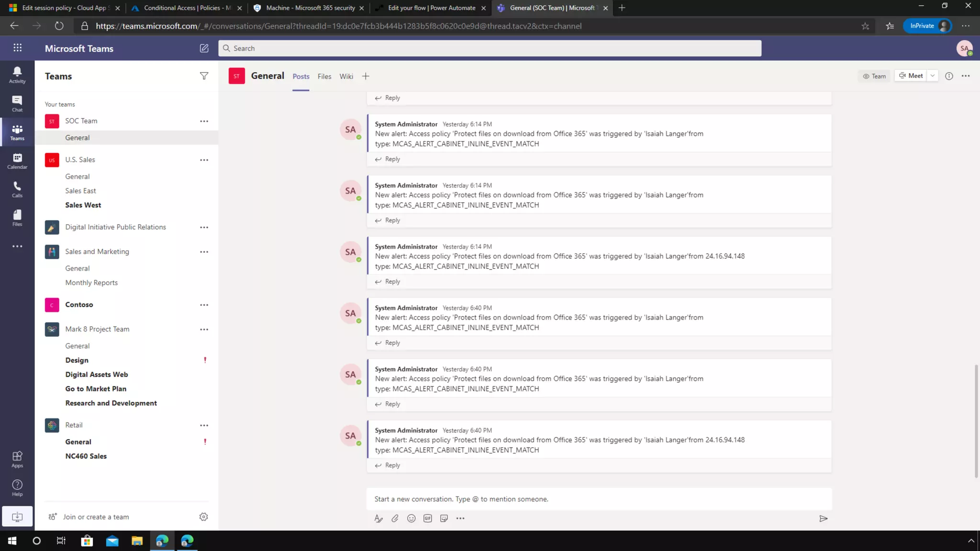The image size is (980, 551).
Task: Show channel info icon
Action: pyautogui.click(x=949, y=76)
